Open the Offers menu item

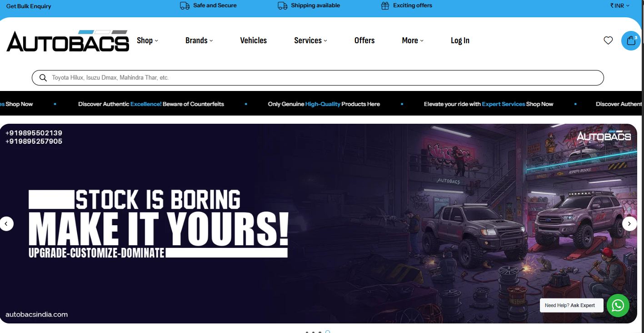[364, 40]
